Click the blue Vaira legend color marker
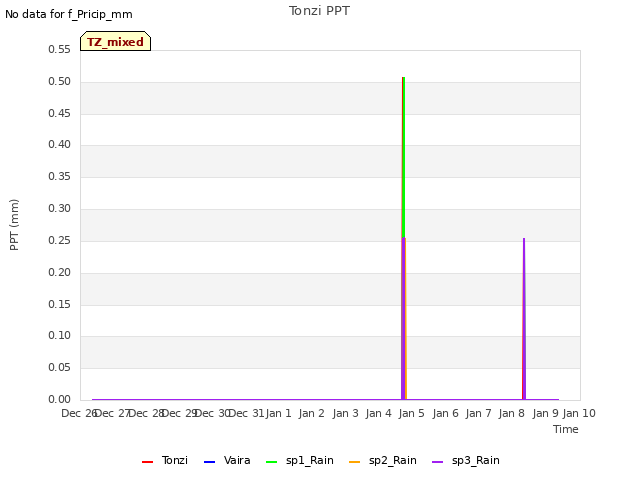Image resolution: width=640 pixels, height=480 pixels. (209, 462)
